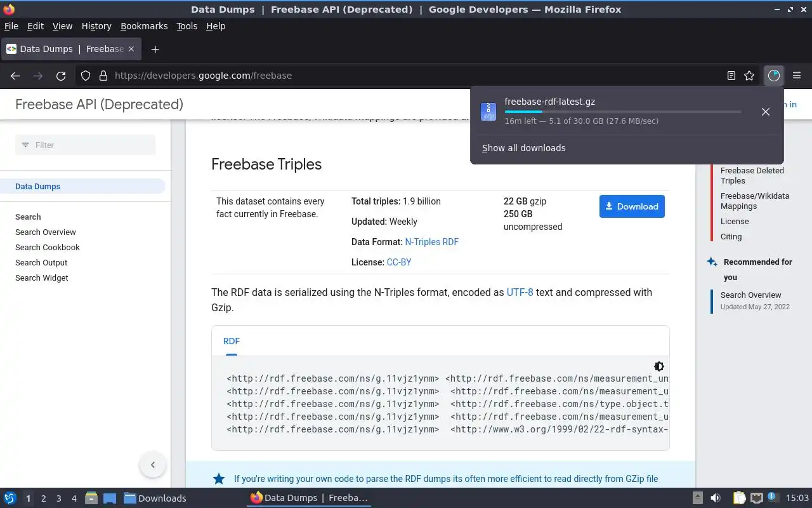Focus Firefox Data Dumps taskbar entry
The image size is (812, 508).
click(310, 498)
